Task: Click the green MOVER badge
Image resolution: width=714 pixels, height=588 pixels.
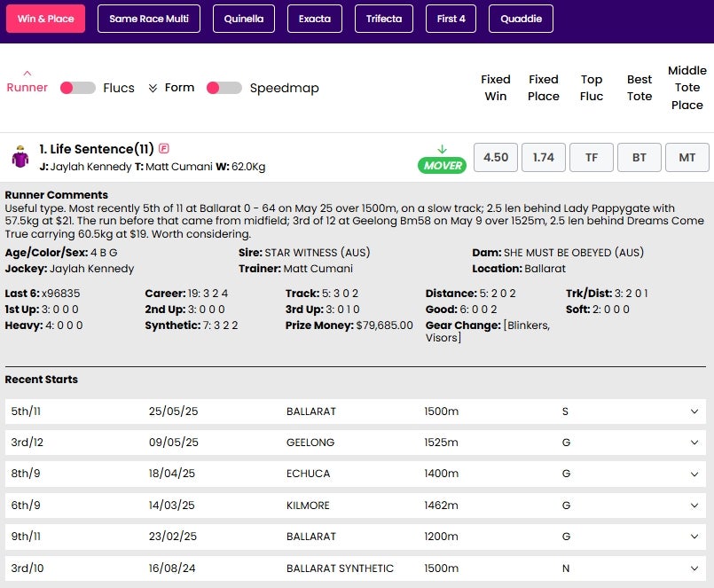Action: pyautogui.click(x=443, y=165)
